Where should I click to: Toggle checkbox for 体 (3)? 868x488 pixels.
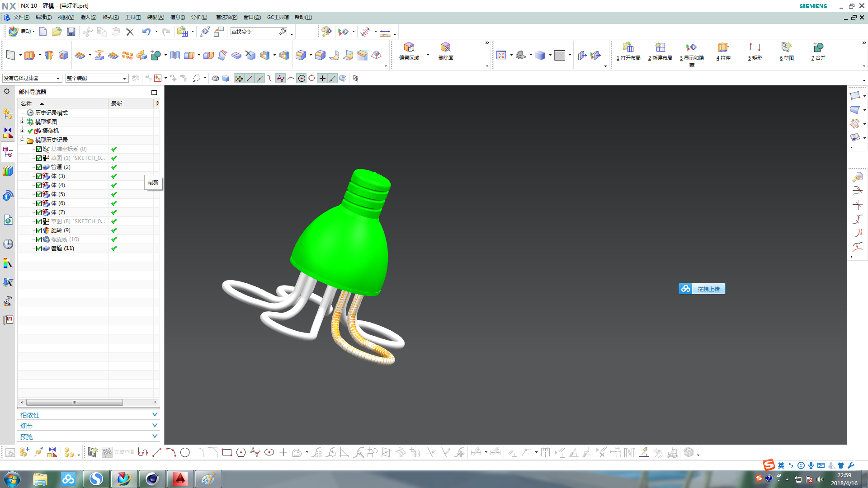point(39,176)
